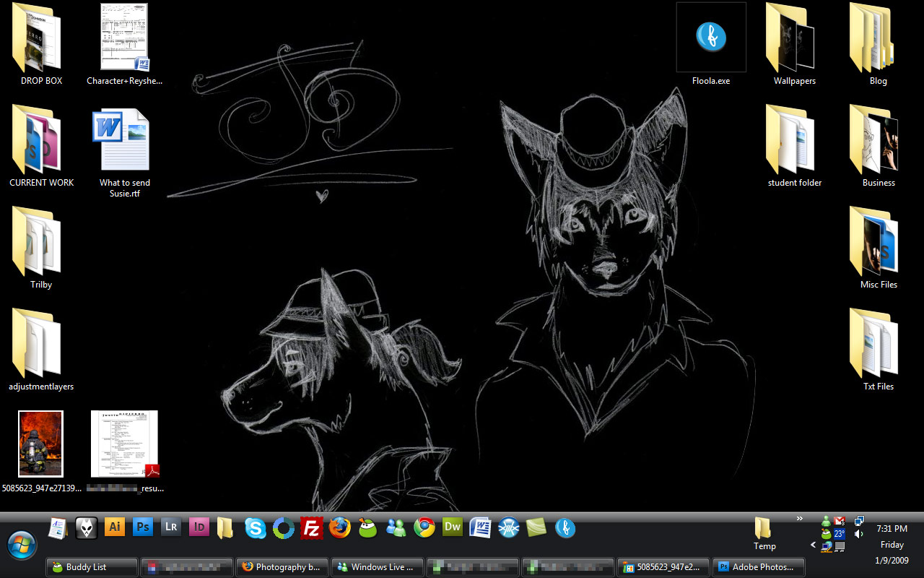Launch Adobe Dreamweaver from quick launch
The width and height of the screenshot is (924, 578).
452,527
